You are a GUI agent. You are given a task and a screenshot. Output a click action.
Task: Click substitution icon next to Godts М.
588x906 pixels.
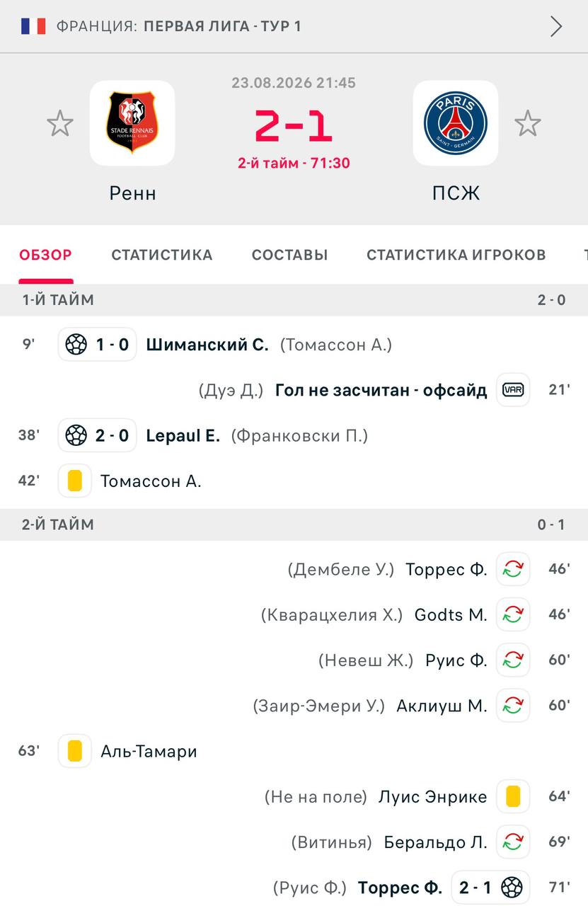point(513,614)
